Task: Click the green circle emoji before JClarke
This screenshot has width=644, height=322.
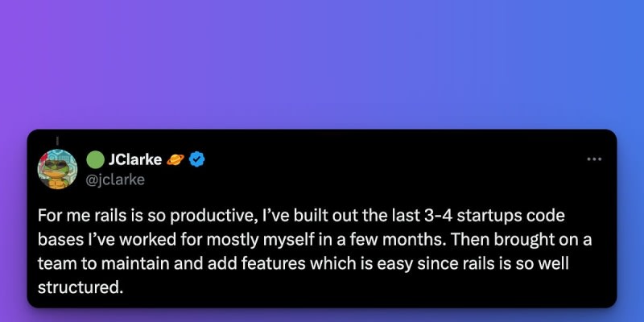Action: click(95, 159)
